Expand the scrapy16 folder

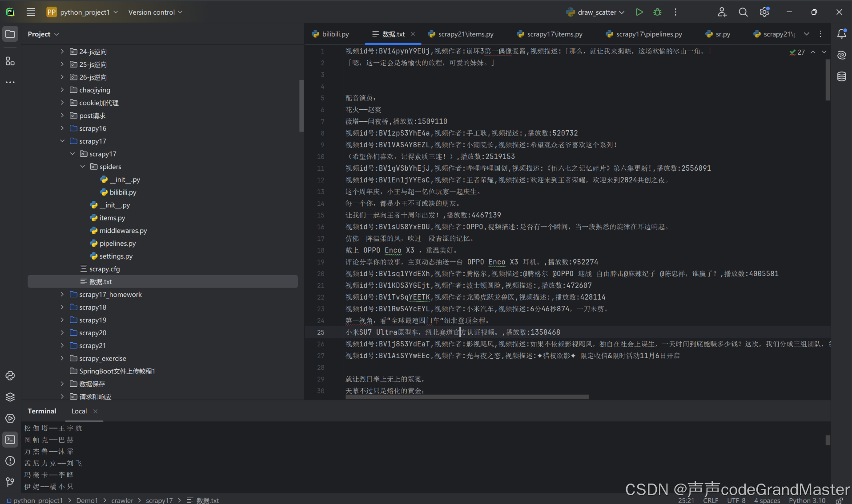pos(62,128)
